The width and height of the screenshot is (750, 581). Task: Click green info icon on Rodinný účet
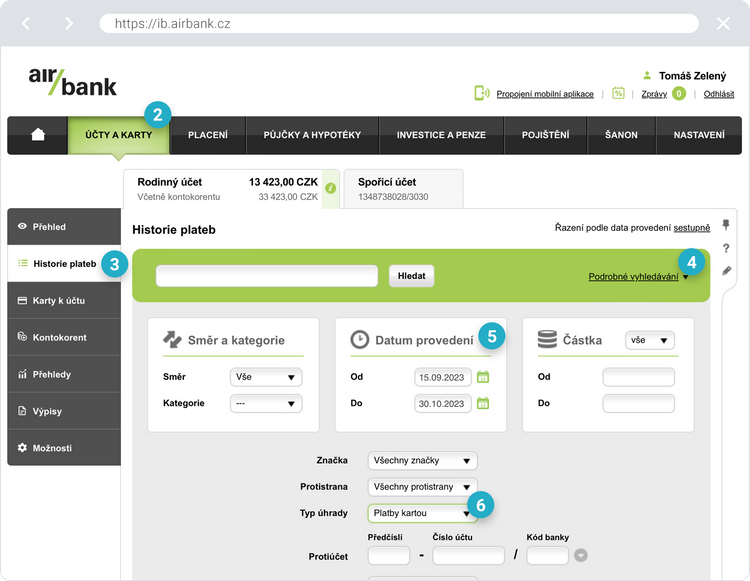tap(331, 187)
